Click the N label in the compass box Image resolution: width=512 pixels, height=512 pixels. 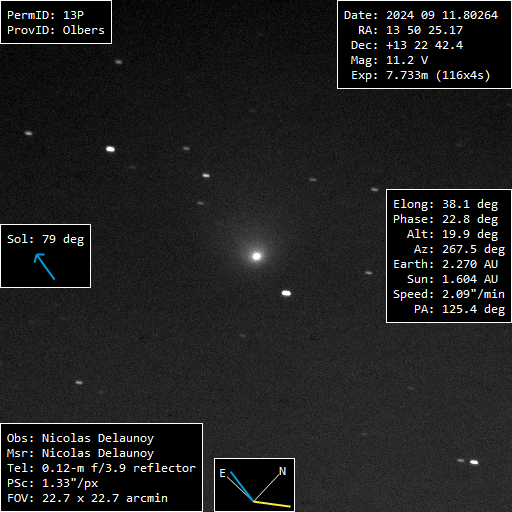point(282,471)
